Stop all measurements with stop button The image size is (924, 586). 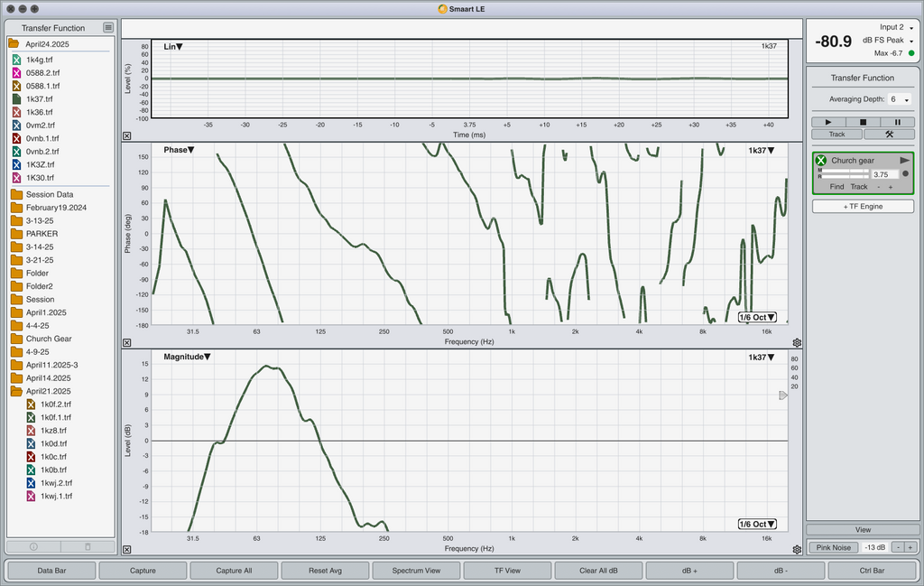click(x=863, y=122)
